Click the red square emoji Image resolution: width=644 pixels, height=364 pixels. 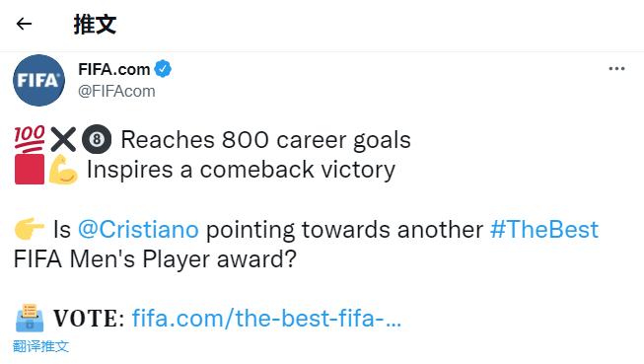tap(30, 170)
